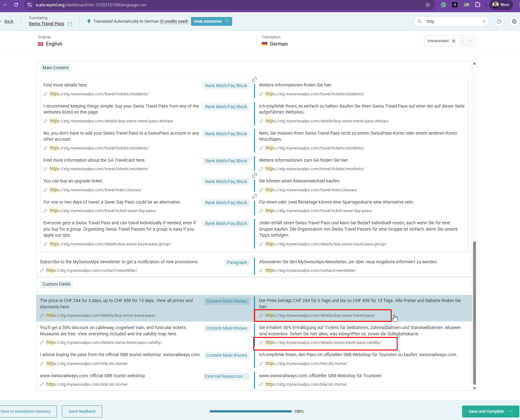Click link icon beside original saver-day-pass URL
The width and height of the screenshot is (520, 420).
pyautogui.click(x=45, y=211)
